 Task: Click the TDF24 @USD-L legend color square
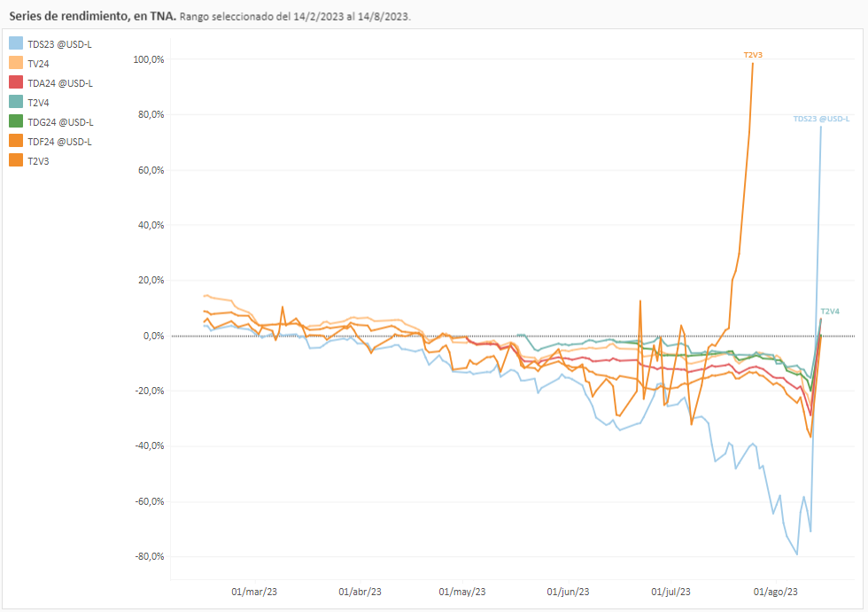coord(16,141)
